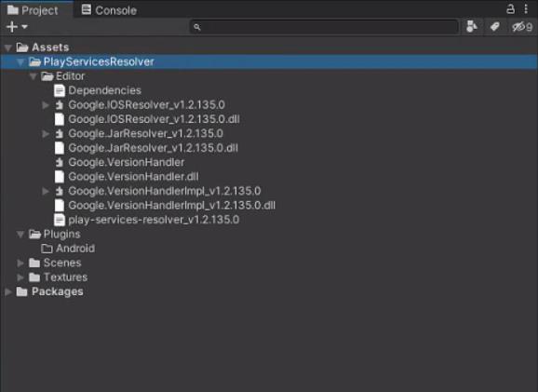The image size is (538, 392).
Task: Select the Project tab
Action: tap(33, 10)
